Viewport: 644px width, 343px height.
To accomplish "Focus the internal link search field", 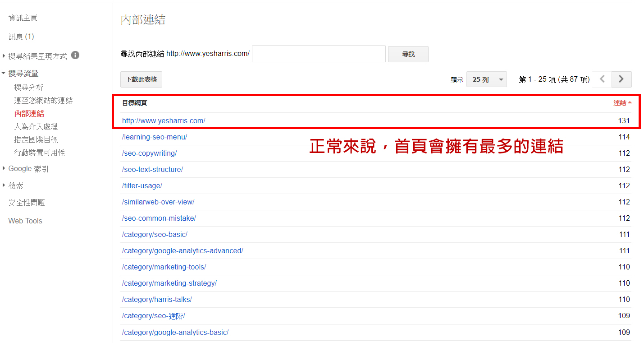I will 319,54.
